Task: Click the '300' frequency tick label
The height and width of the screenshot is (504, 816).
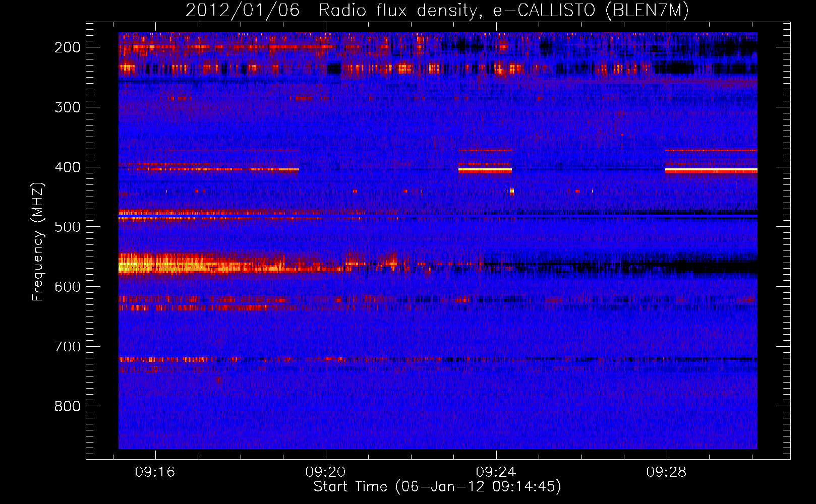Action: click(68, 107)
